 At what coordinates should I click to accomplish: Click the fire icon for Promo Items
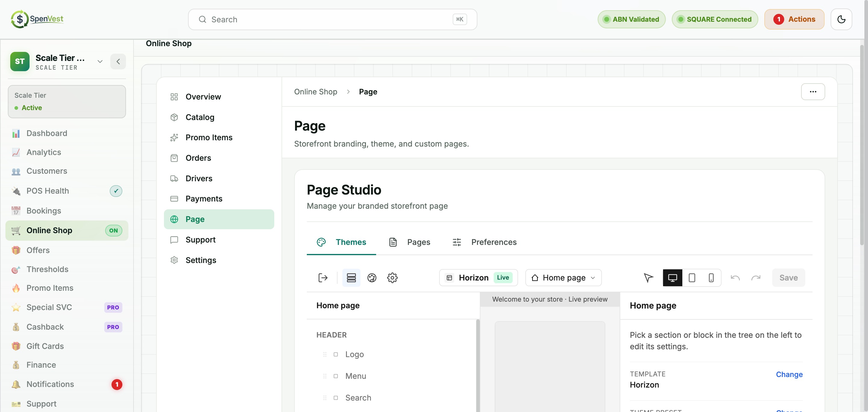pos(16,288)
